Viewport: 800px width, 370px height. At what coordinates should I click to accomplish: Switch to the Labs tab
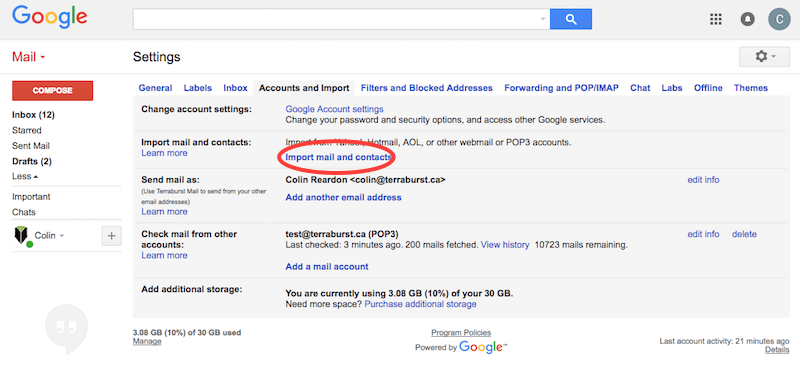672,88
